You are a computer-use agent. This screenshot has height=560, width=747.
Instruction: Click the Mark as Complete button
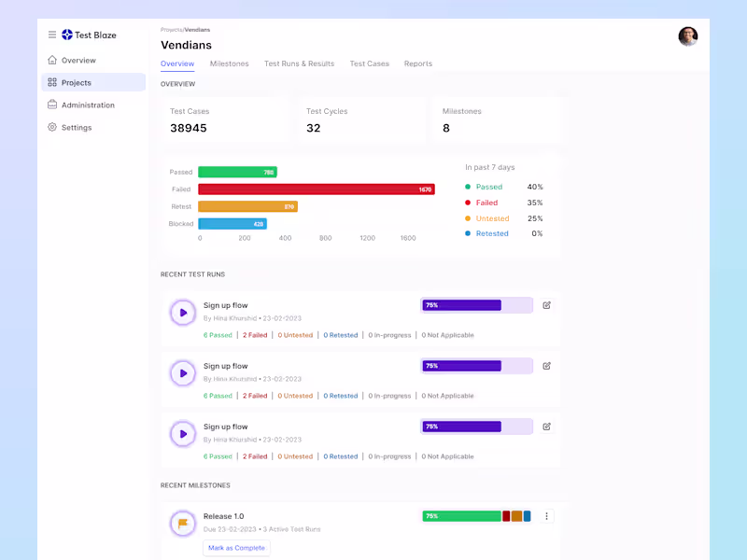click(236, 548)
